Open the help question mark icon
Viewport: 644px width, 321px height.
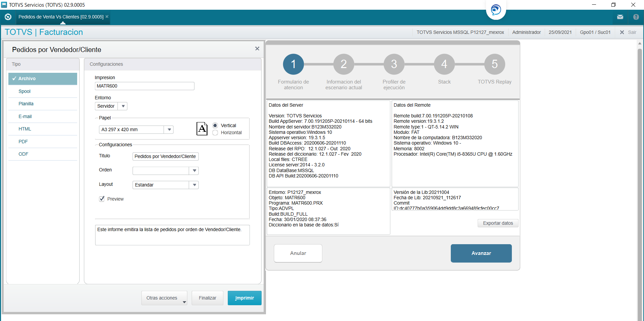pyautogui.click(x=636, y=17)
